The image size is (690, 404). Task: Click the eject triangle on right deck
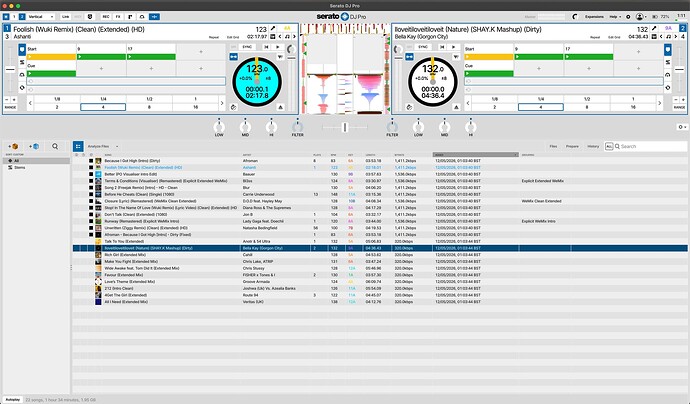click(x=456, y=107)
